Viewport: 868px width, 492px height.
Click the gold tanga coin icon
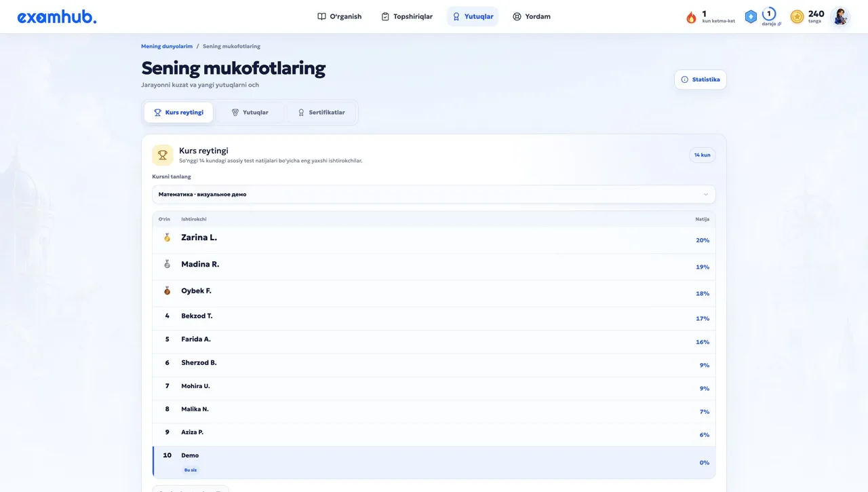tap(797, 17)
